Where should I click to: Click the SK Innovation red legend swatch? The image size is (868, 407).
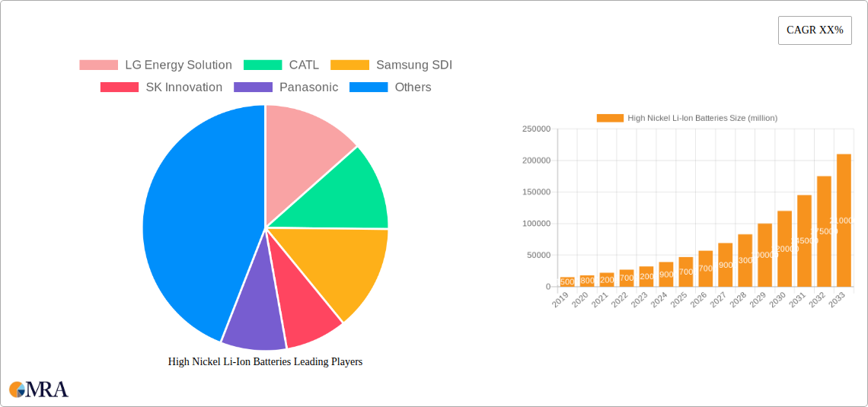click(119, 87)
